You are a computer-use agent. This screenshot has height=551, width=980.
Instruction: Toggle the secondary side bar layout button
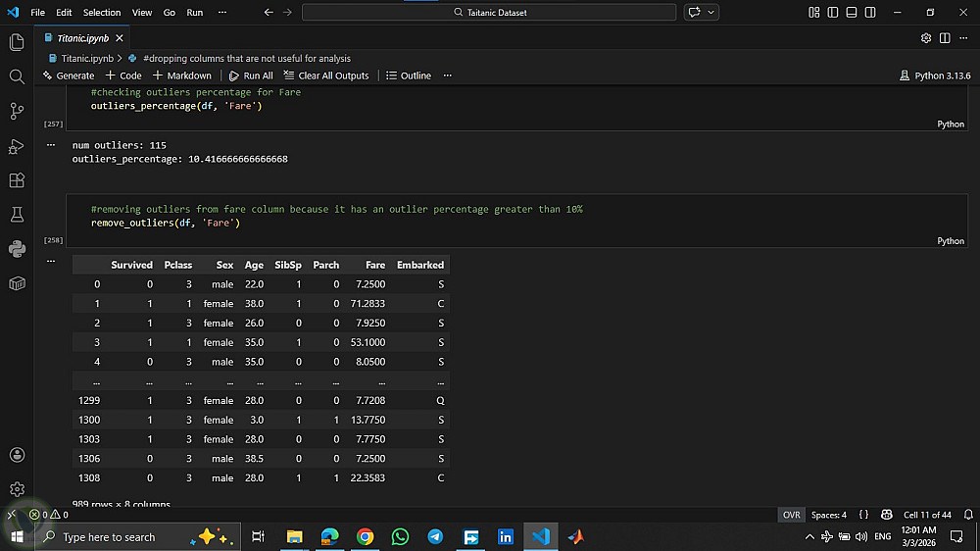tap(870, 12)
